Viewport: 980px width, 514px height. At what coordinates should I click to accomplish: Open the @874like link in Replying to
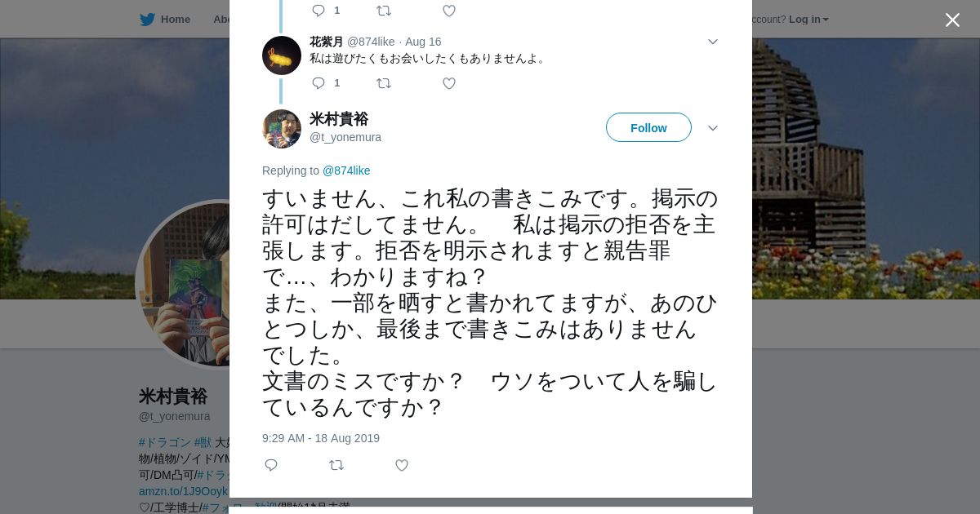(x=346, y=171)
